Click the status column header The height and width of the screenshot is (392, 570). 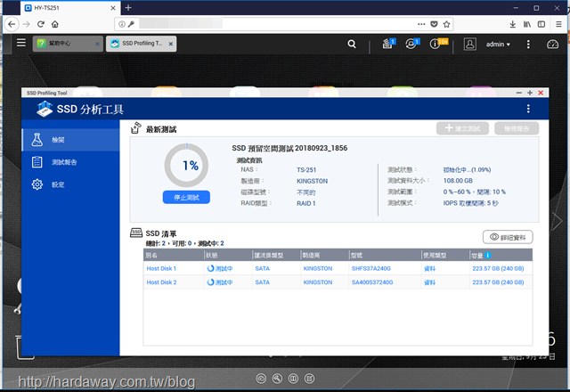coord(228,256)
